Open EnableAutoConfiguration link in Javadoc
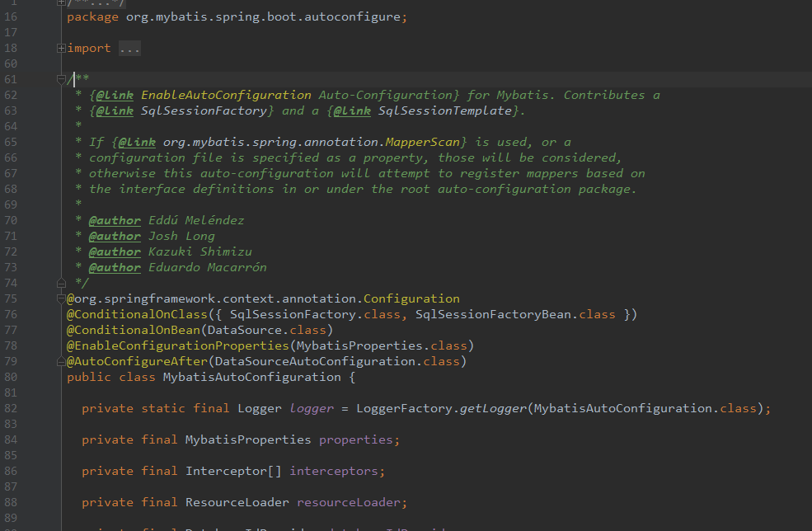This screenshot has width=812, height=531. tap(226, 96)
